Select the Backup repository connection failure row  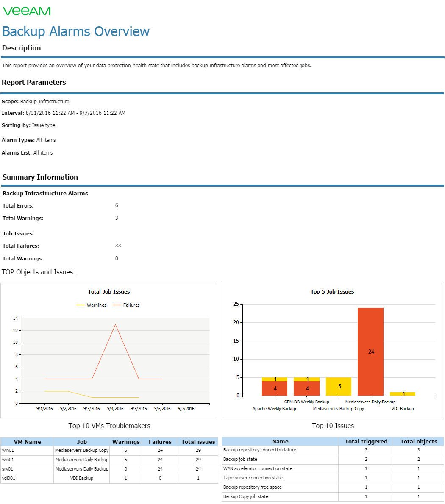point(333,450)
